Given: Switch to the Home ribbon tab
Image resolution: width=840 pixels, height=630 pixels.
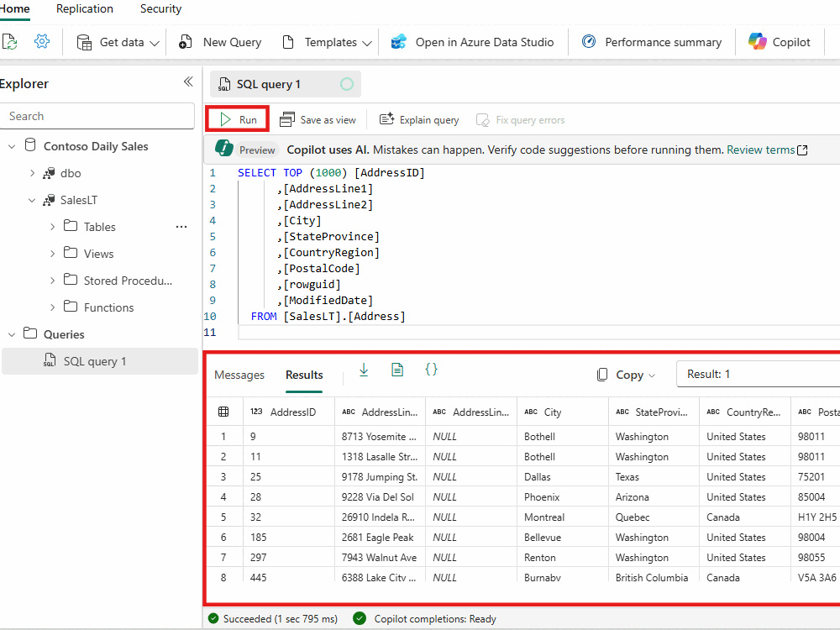Looking at the screenshot, I should [14, 9].
